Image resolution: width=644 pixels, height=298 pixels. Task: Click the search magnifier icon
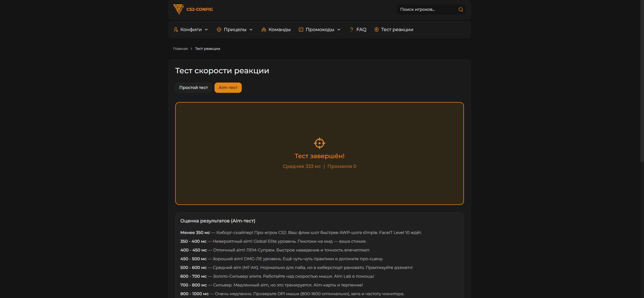pyautogui.click(x=461, y=10)
